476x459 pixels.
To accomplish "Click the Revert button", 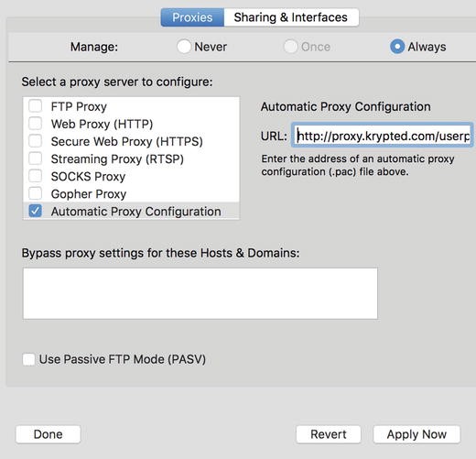I will coord(329,434).
